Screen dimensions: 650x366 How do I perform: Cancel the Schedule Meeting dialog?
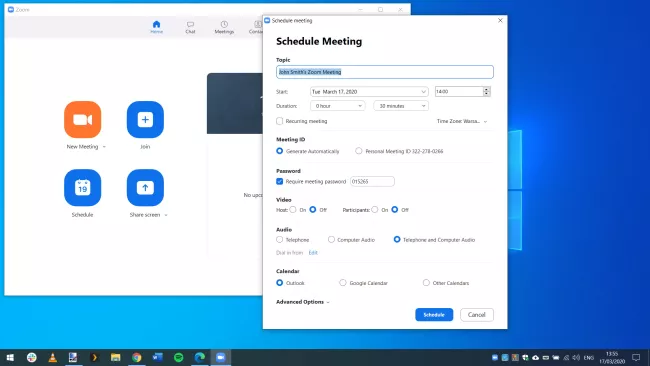[477, 315]
